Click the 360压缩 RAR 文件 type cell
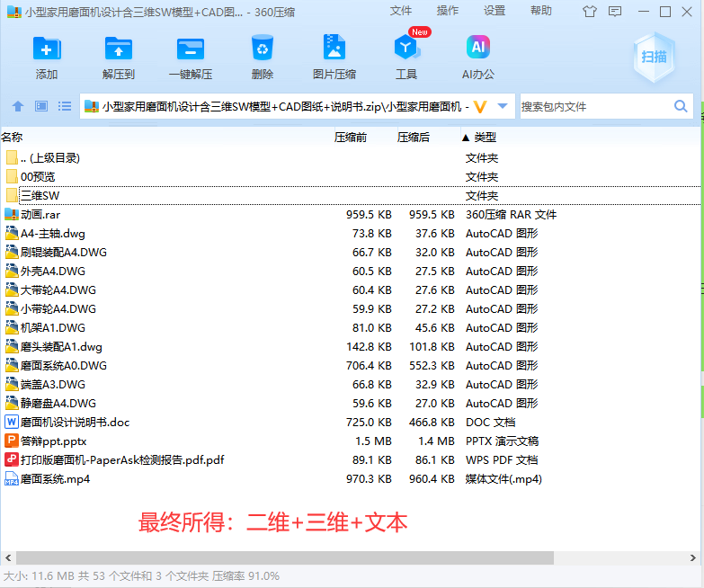The height and width of the screenshot is (588, 704). click(511, 215)
